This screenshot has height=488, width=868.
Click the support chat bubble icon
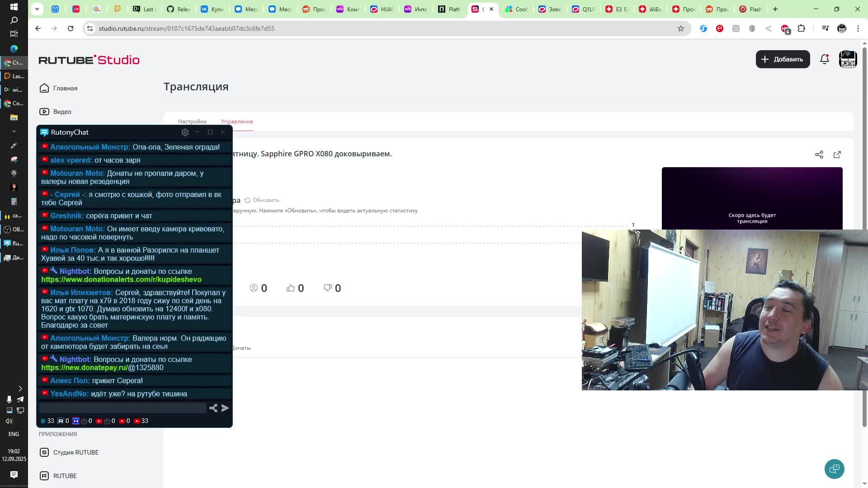834,469
